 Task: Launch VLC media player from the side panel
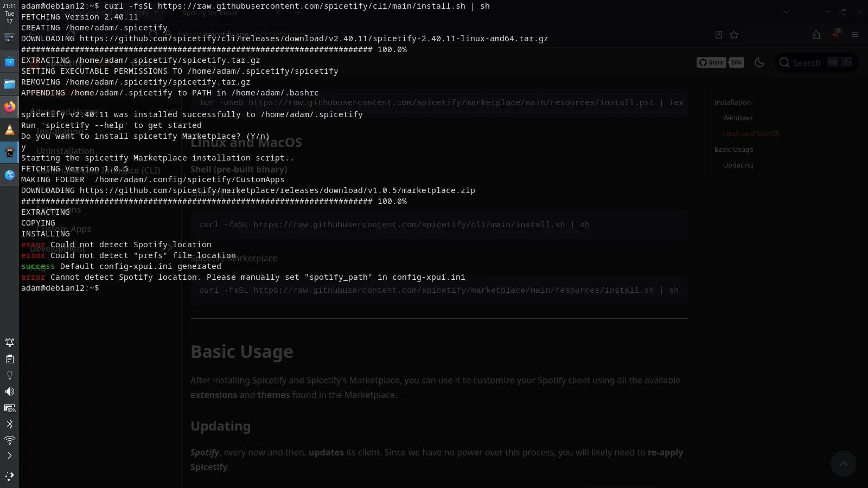coord(9,130)
